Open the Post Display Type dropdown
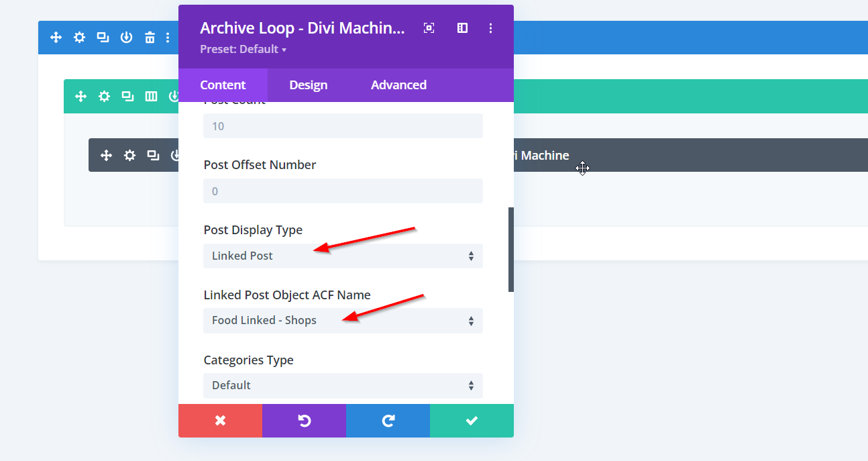 [x=343, y=256]
